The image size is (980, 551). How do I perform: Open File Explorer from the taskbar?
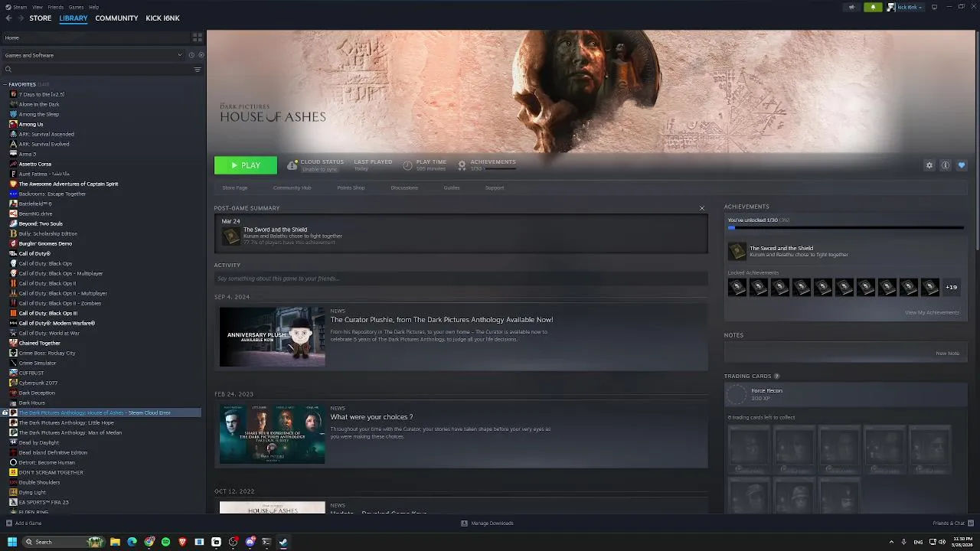[x=115, y=542]
